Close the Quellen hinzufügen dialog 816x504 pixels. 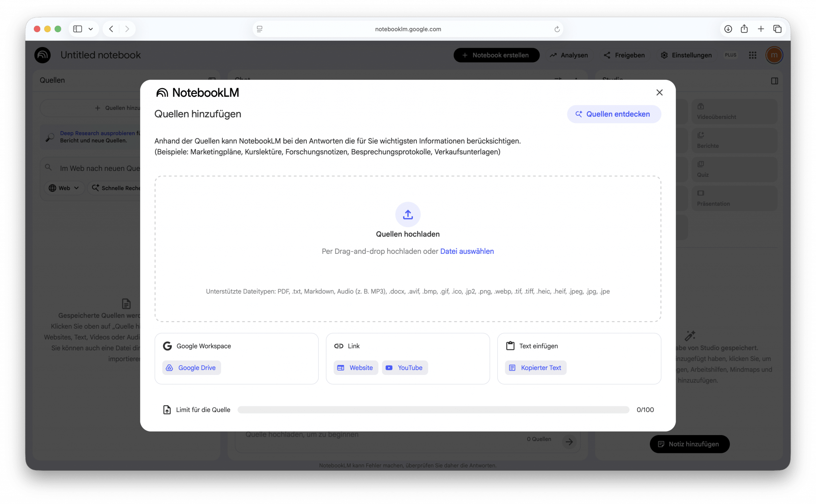click(x=659, y=92)
